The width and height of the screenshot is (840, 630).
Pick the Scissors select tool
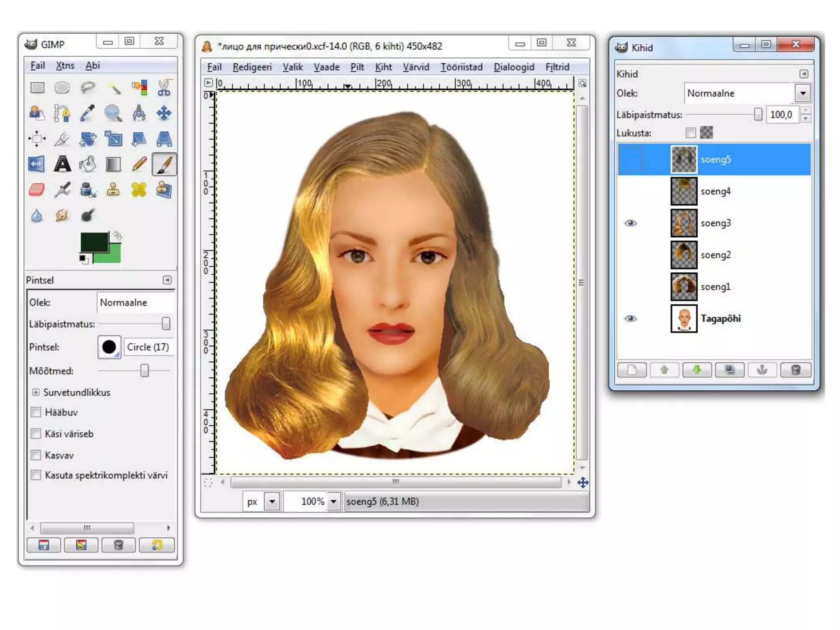pyautogui.click(x=164, y=87)
